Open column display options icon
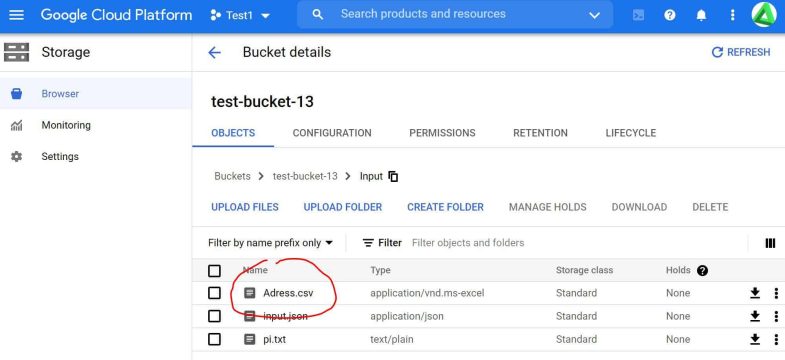 770,243
